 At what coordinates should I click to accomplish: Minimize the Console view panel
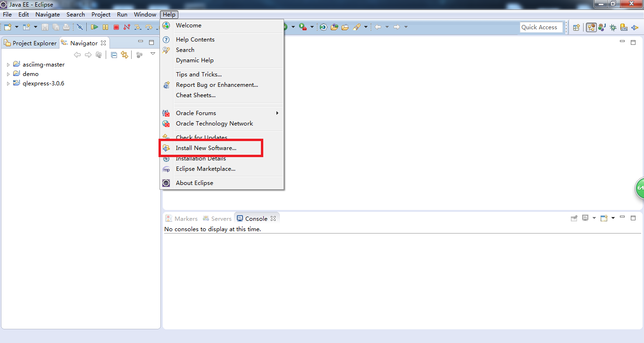(x=622, y=218)
